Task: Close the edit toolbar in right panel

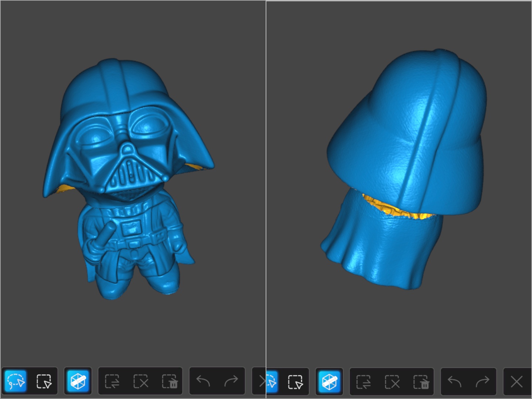Action: click(516, 382)
